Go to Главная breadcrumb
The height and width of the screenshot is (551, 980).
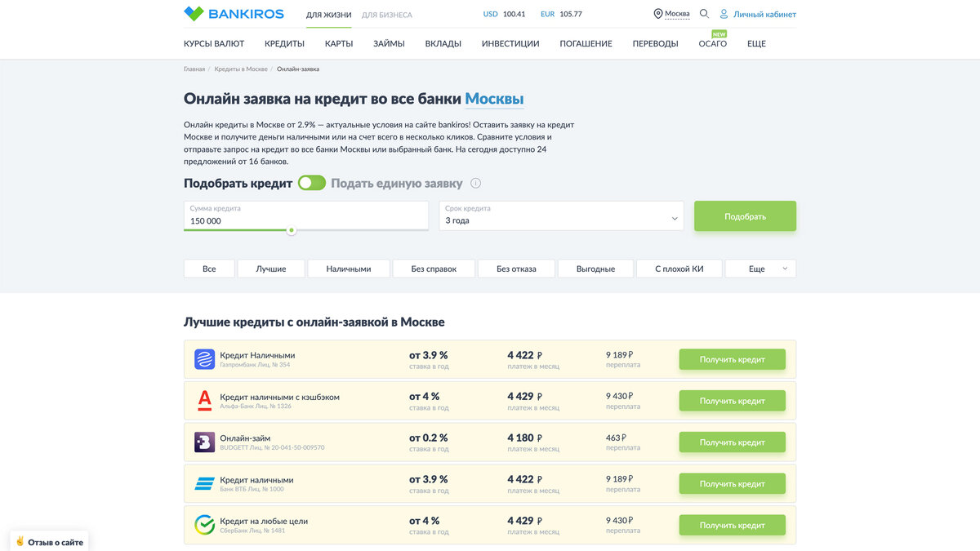tap(194, 69)
